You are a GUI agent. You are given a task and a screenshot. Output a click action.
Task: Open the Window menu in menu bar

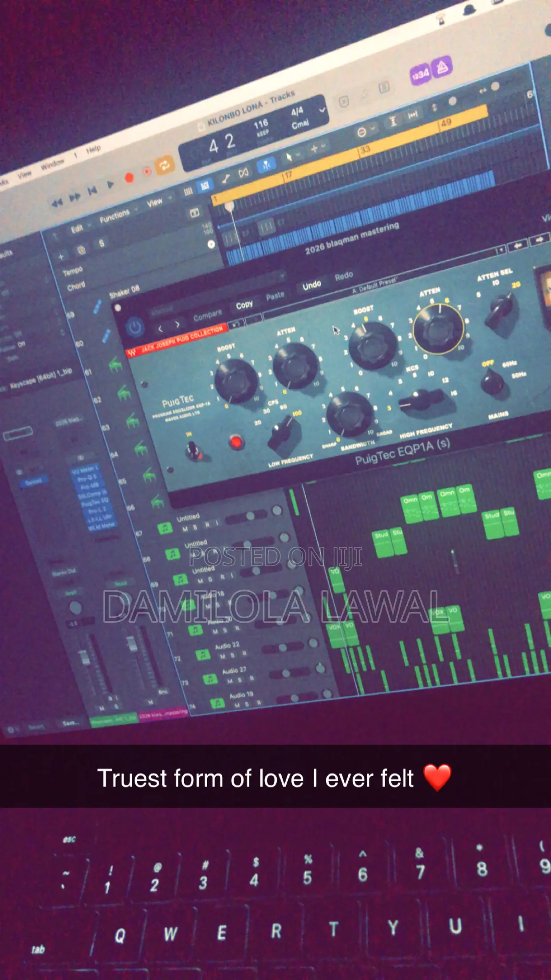(52, 165)
